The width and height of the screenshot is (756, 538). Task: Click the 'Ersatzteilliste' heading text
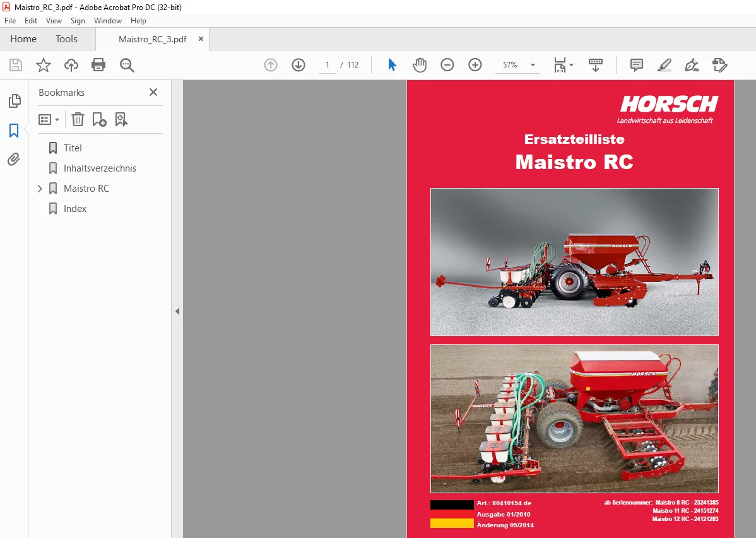click(x=574, y=139)
